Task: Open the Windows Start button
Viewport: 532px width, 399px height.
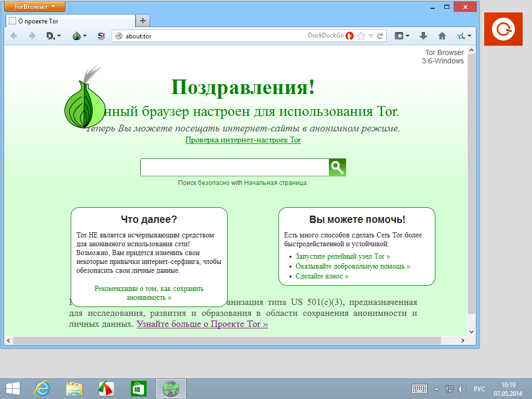Action: tap(13, 389)
